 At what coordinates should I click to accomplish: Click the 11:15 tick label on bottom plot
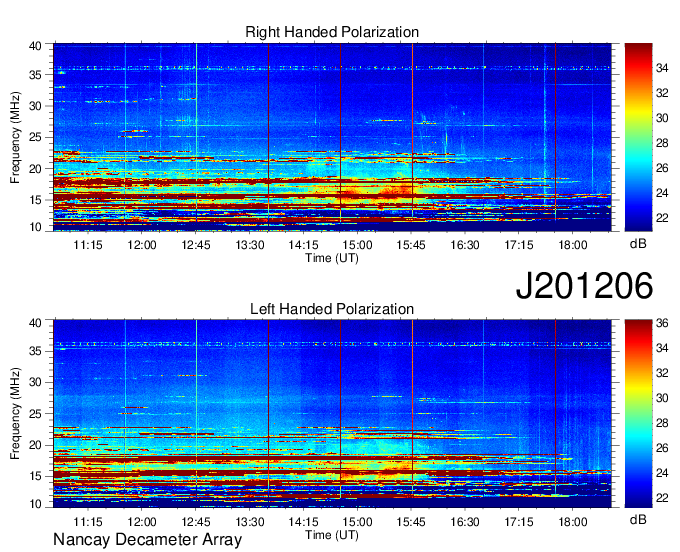coord(88,522)
